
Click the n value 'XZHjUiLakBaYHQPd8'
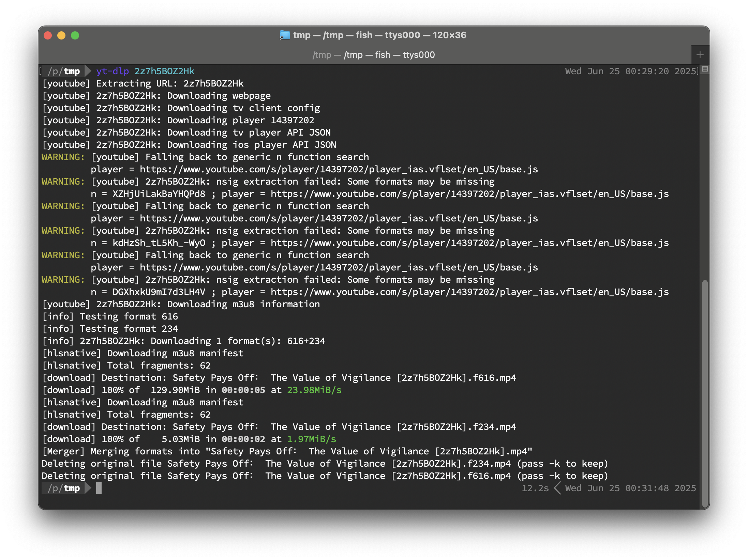tap(159, 194)
